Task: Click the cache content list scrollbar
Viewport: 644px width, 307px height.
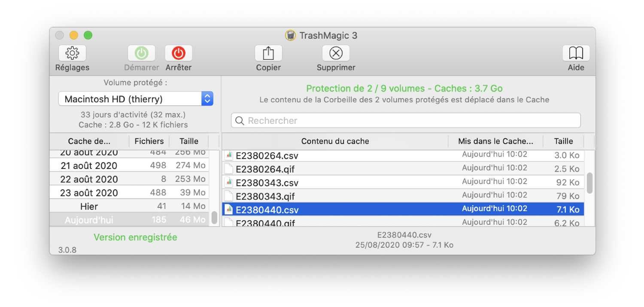Action: (x=589, y=183)
